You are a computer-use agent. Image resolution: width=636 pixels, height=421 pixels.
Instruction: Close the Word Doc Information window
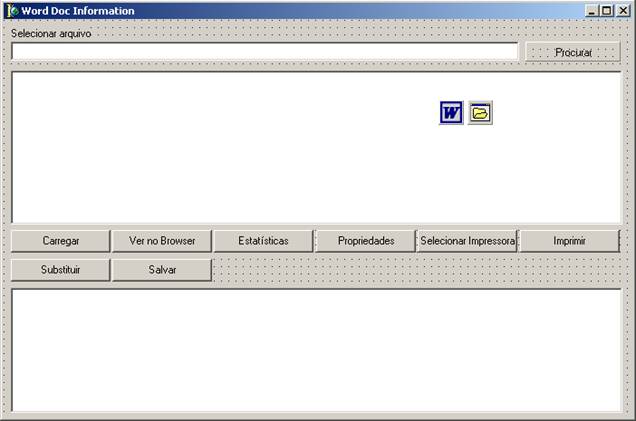623,10
